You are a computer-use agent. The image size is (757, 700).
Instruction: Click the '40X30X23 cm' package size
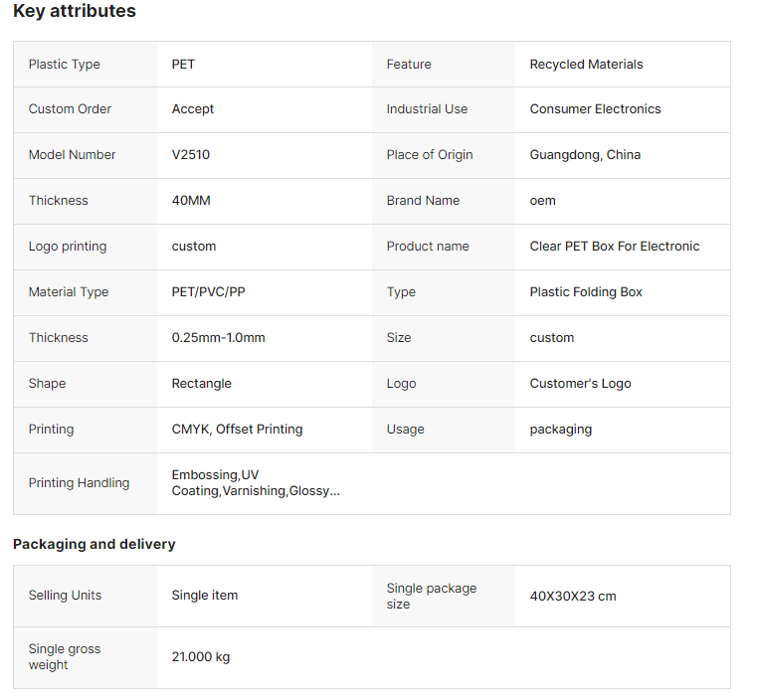pos(572,597)
